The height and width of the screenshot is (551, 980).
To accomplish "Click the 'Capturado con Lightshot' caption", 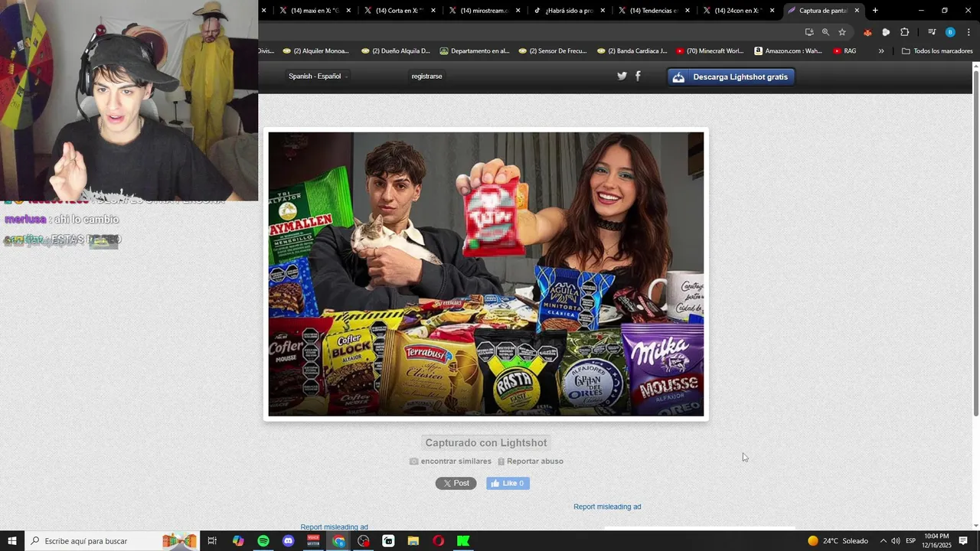I will click(x=486, y=443).
